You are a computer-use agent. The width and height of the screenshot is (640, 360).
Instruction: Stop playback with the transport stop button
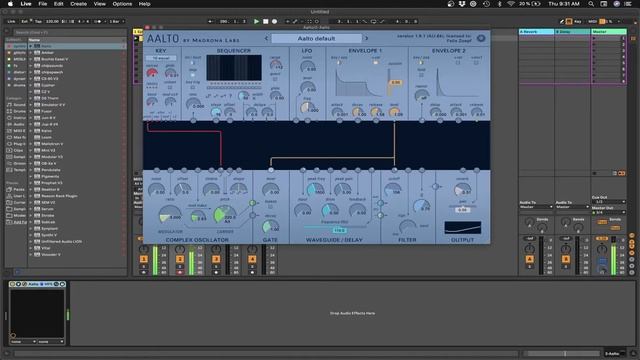point(265,21)
